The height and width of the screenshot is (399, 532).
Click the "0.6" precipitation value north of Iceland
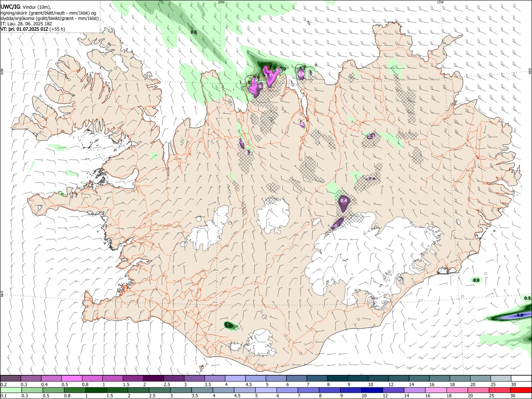click(194, 32)
